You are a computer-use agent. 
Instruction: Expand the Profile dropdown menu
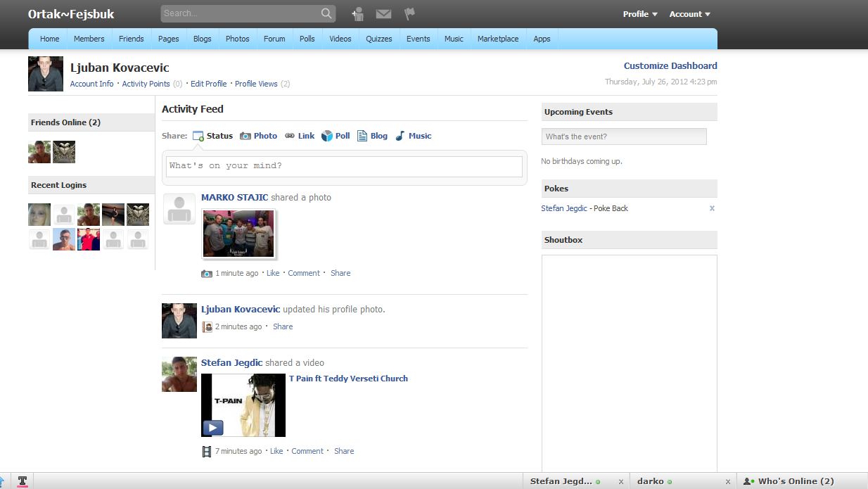pos(640,14)
